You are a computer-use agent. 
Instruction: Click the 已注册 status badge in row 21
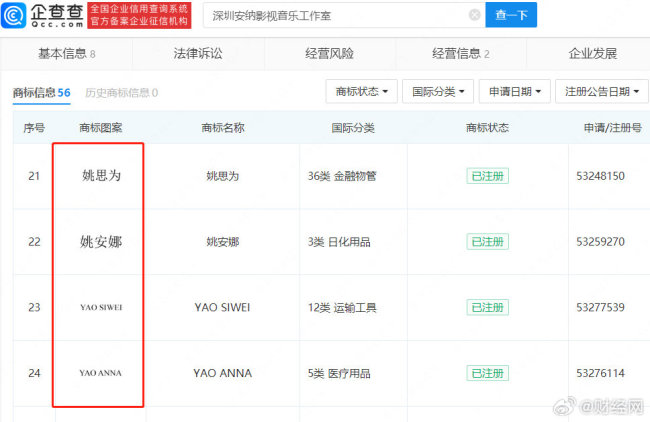click(488, 176)
